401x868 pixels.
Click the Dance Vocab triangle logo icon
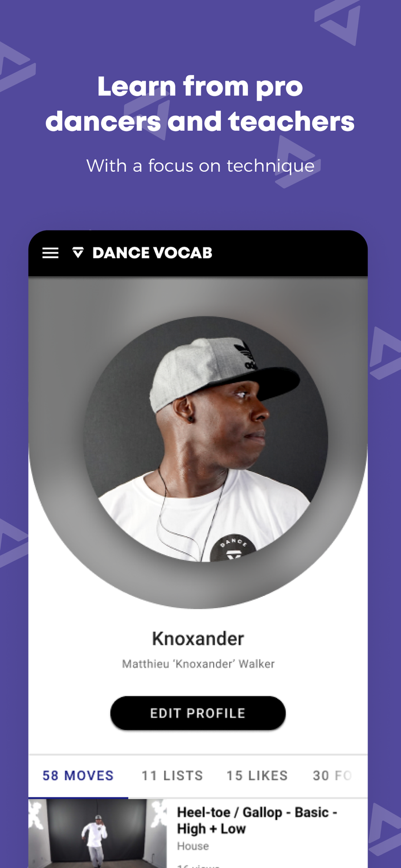(x=78, y=253)
